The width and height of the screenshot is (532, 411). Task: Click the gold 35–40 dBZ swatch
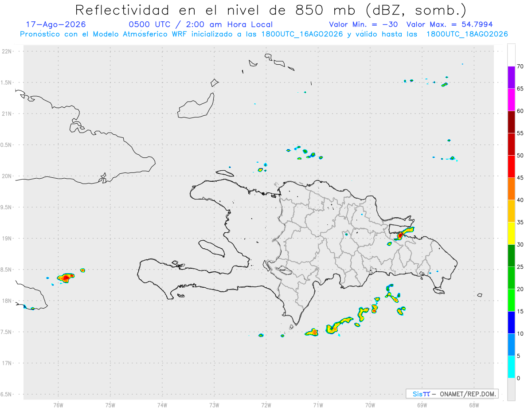(511, 211)
